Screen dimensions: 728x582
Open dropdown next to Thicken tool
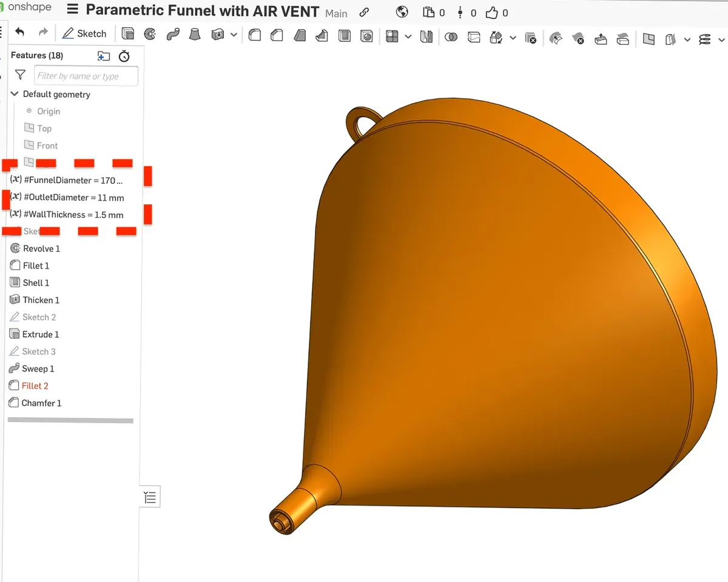pyautogui.click(x=234, y=35)
